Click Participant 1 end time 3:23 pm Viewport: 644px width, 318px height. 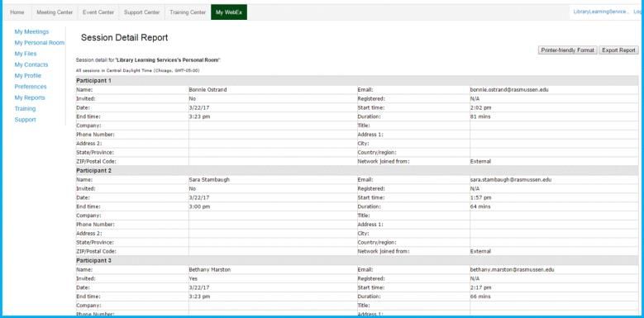click(199, 117)
